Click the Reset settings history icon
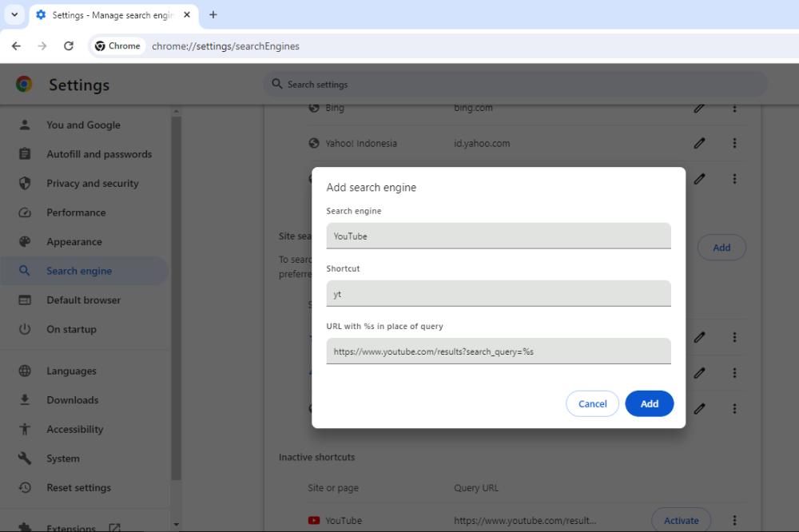The image size is (799, 532). (x=25, y=487)
